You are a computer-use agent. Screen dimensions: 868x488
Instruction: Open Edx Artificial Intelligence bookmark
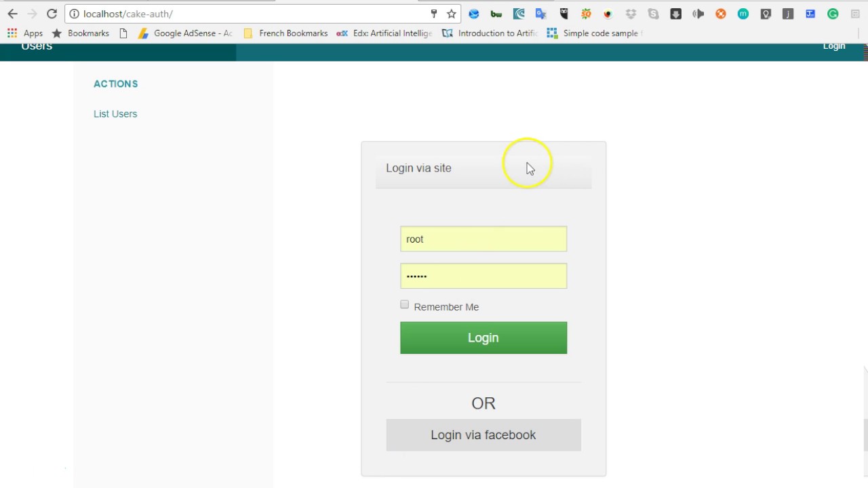384,33
